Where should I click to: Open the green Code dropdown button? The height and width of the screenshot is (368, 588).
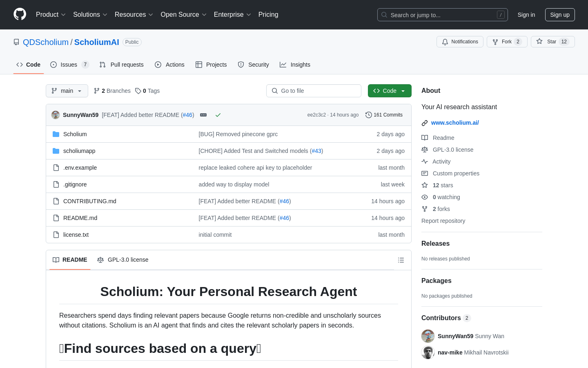(x=390, y=91)
